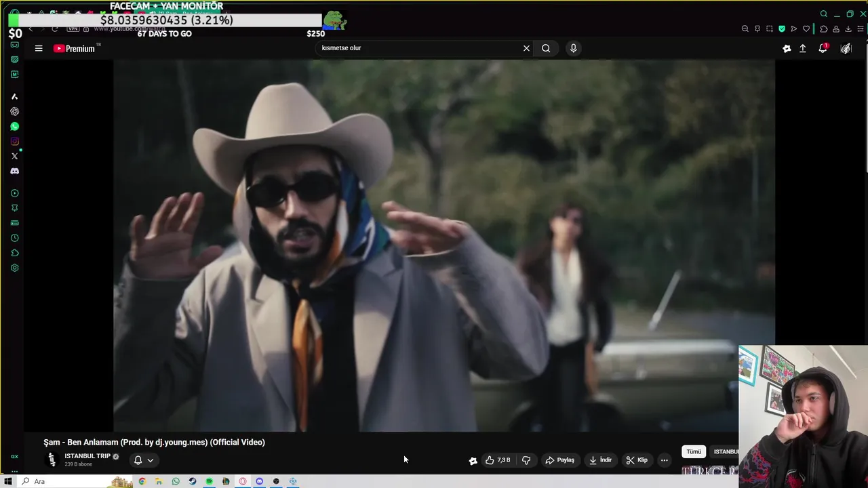Open YouTube notifications bell with badge

tap(823, 48)
